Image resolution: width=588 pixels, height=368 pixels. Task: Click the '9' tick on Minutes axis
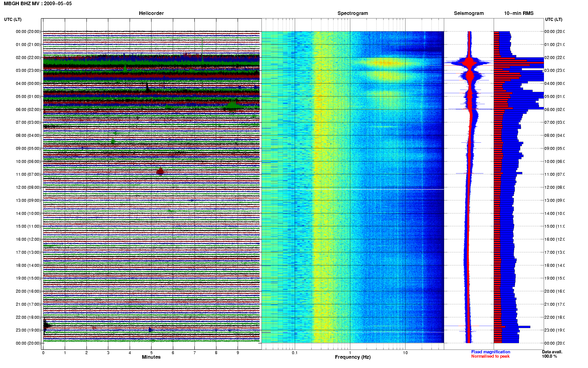point(238,353)
